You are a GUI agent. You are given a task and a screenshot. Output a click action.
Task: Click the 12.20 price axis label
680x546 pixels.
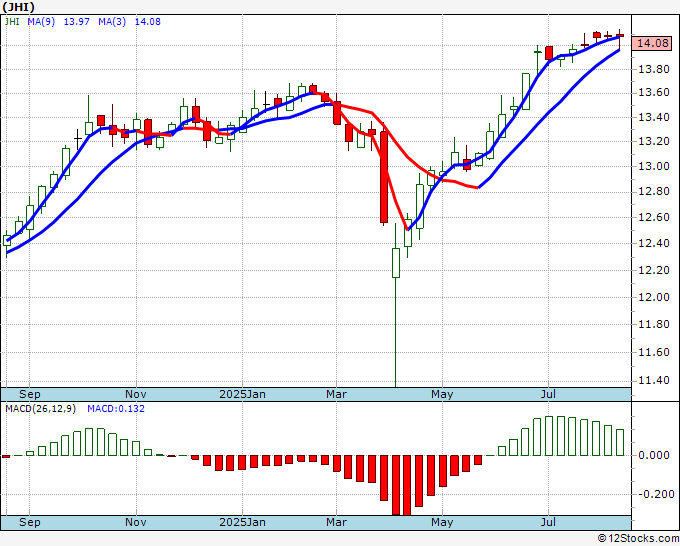click(x=653, y=270)
